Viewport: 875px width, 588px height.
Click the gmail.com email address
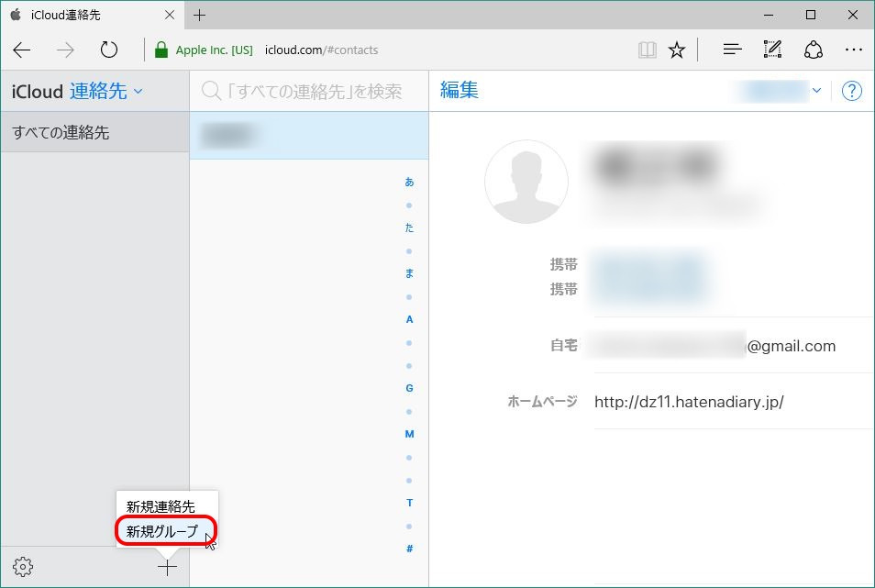coord(713,346)
